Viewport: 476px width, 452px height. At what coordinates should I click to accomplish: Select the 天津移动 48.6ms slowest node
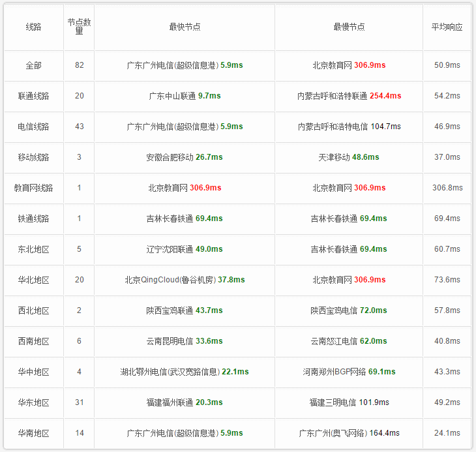pos(349,157)
